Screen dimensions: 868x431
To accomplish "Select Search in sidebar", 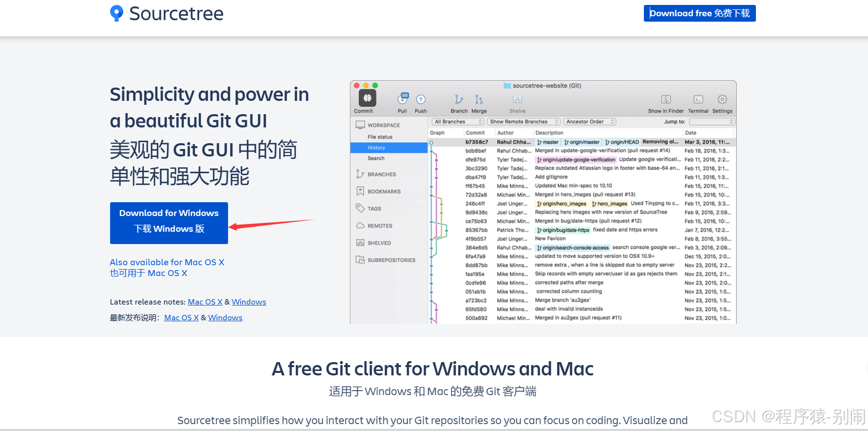I will tap(376, 158).
